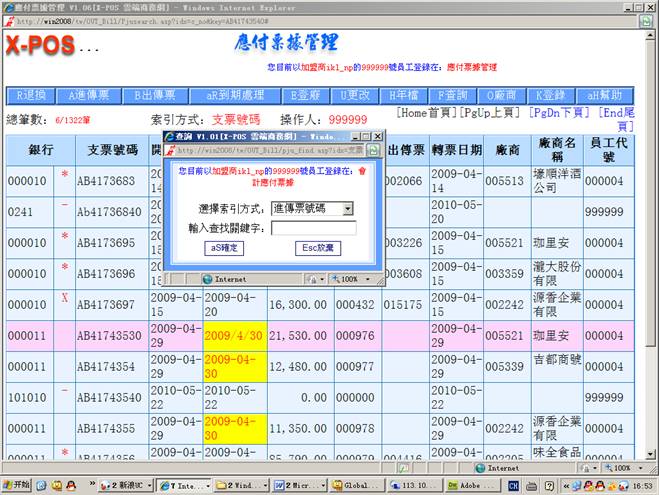This screenshot has height=495, width=659.
Task: Click the Esc放棄 cancel button
Action: (318, 247)
